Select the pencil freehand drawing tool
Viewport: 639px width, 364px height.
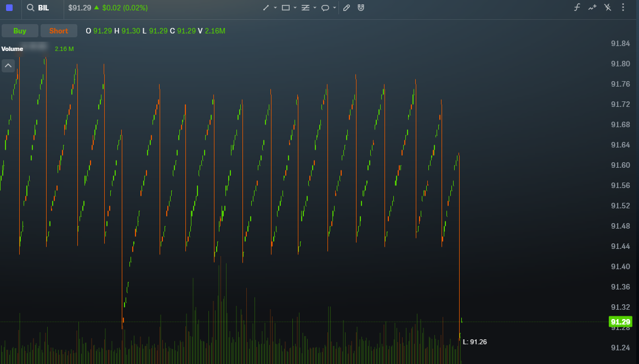347,8
